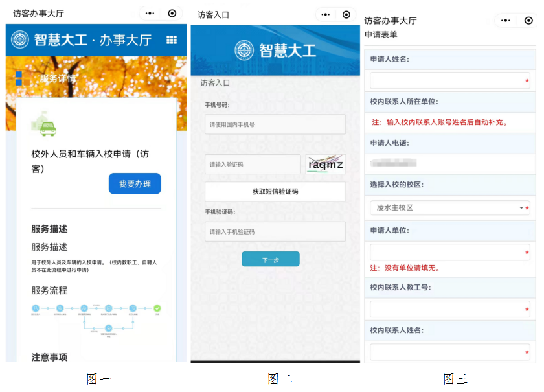This screenshot has width=544, height=392.
Task: Refresh the raqmz captcha image
Action: [326, 164]
